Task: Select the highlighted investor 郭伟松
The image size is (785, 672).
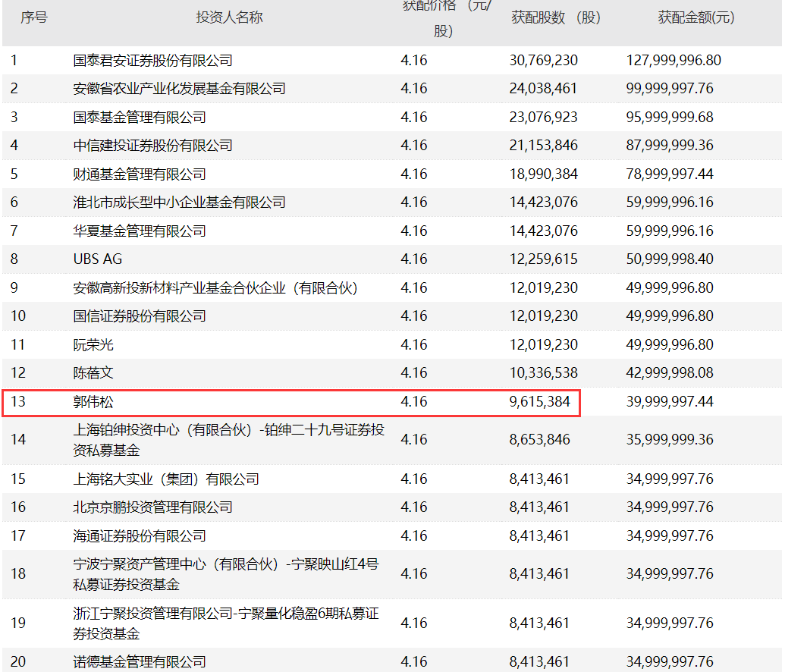Action: tap(93, 401)
